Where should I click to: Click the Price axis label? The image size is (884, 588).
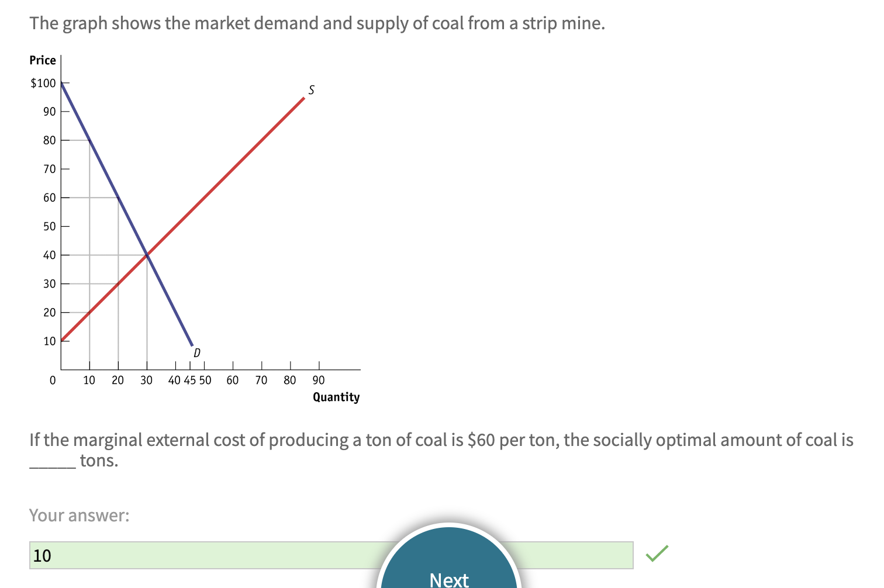point(43,60)
